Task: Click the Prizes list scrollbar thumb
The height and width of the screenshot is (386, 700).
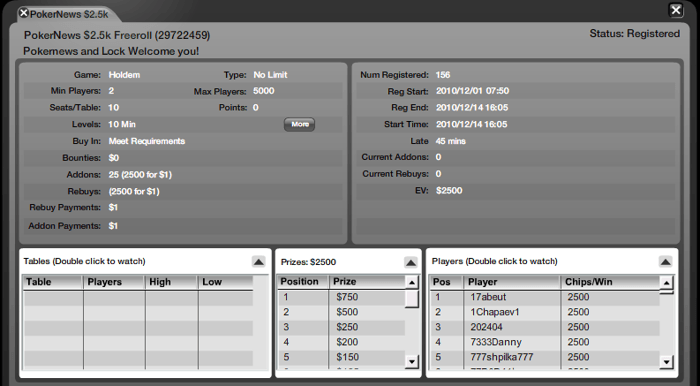Action: tap(412, 299)
